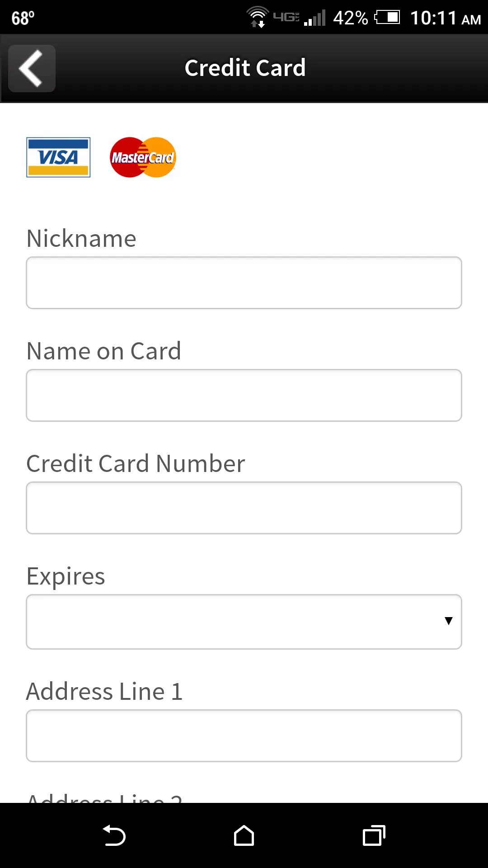Screen dimensions: 488x868
Task: Open the Expires dropdown arrow
Action: tap(448, 621)
